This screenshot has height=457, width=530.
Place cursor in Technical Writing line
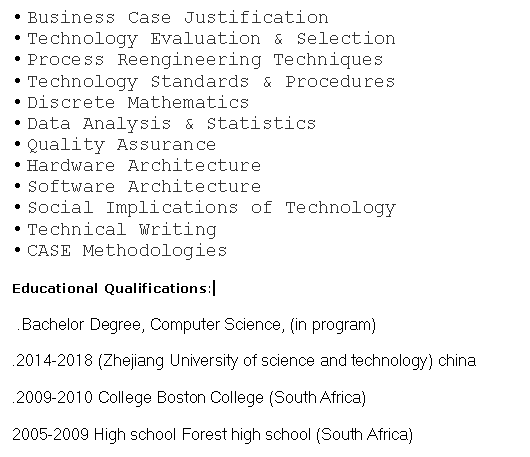pyautogui.click(x=122, y=230)
